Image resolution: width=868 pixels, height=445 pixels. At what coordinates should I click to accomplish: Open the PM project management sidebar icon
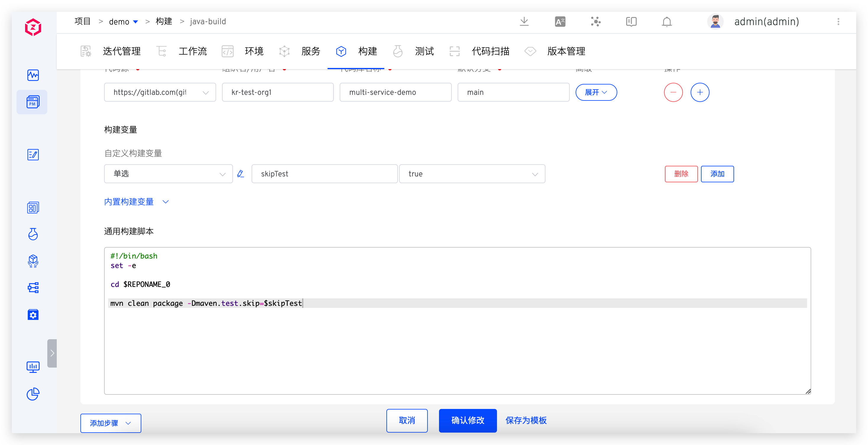click(x=33, y=102)
